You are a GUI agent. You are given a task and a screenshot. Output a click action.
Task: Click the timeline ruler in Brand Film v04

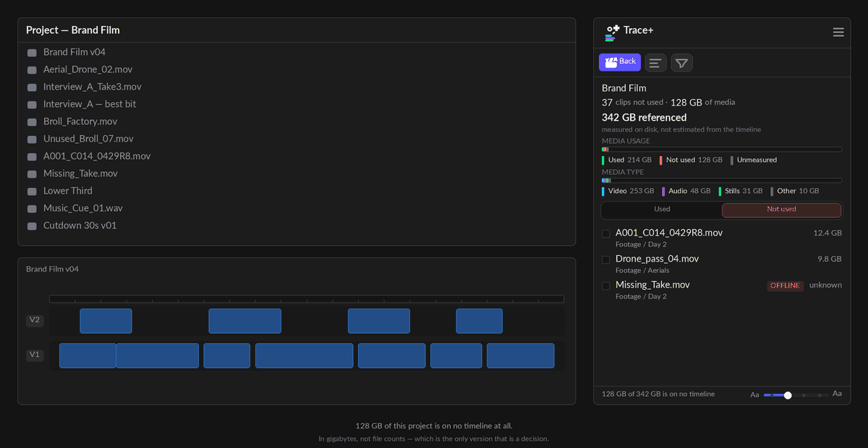point(307,298)
